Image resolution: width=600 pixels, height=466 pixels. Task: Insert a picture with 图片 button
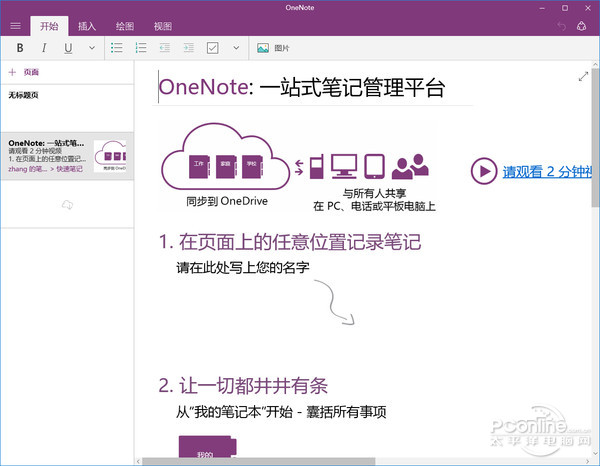[x=273, y=48]
